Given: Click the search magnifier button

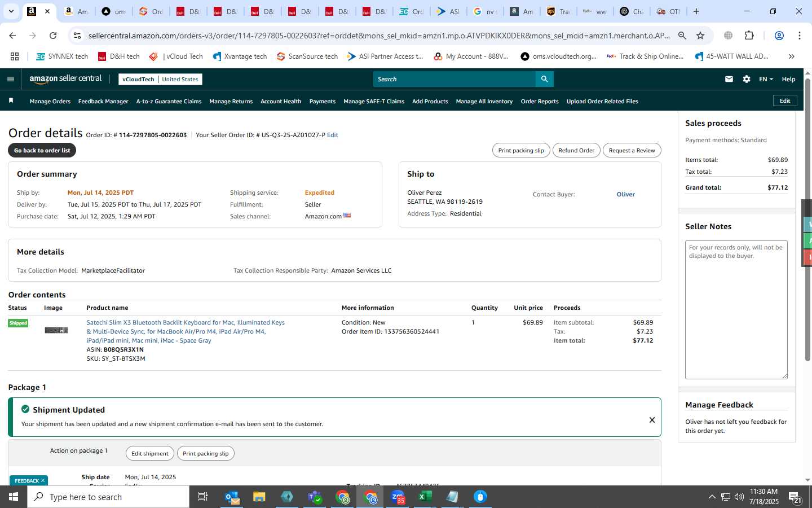Looking at the screenshot, I should [x=544, y=79].
